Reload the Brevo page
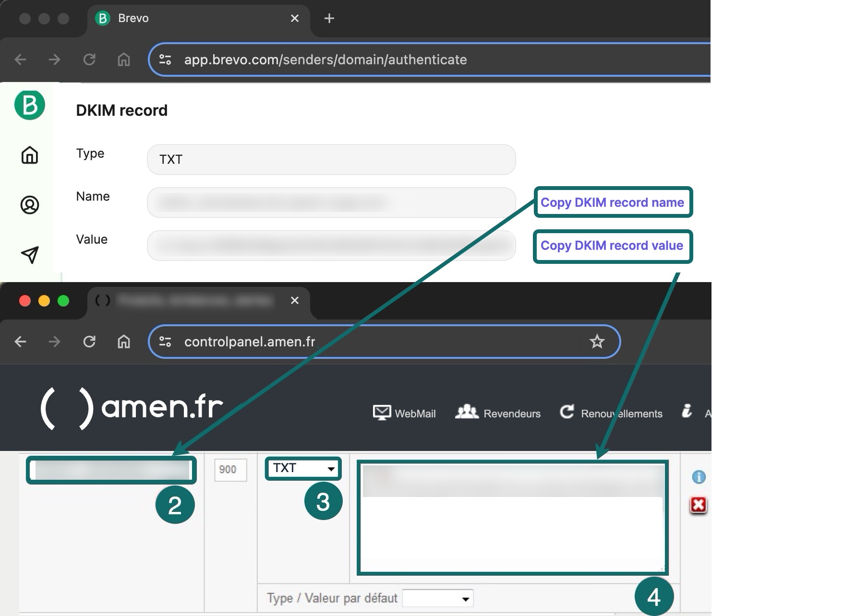This screenshot has width=868, height=616. [89, 59]
